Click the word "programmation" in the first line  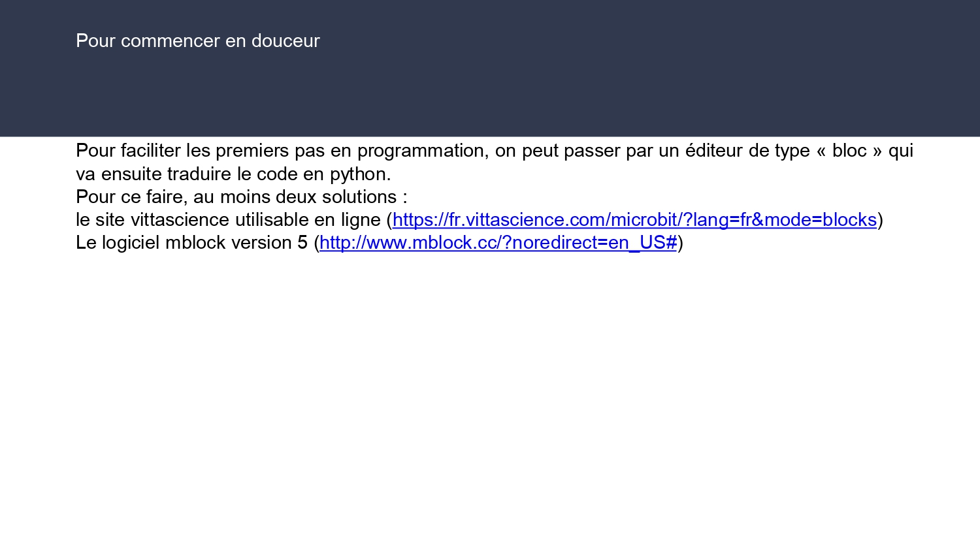tap(422, 151)
